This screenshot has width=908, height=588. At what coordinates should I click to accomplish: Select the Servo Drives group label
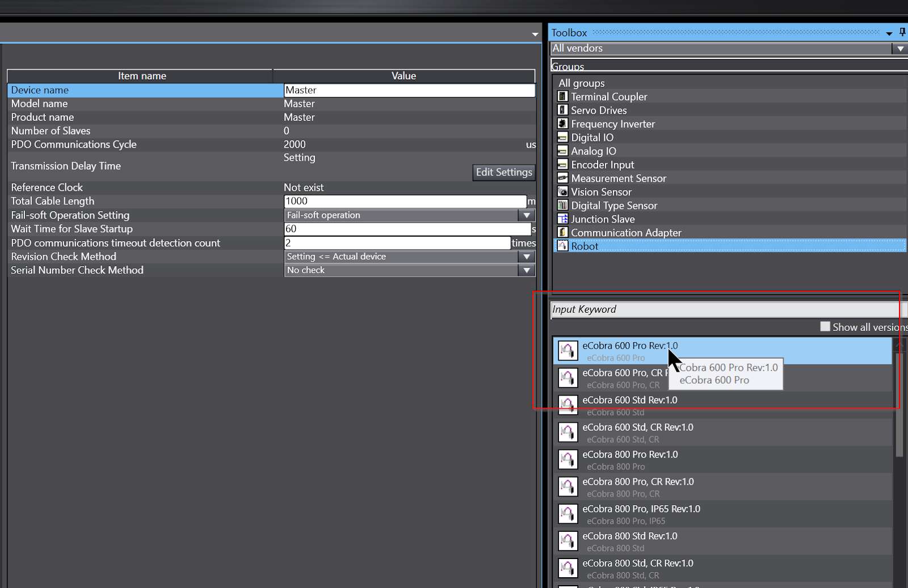tap(599, 111)
